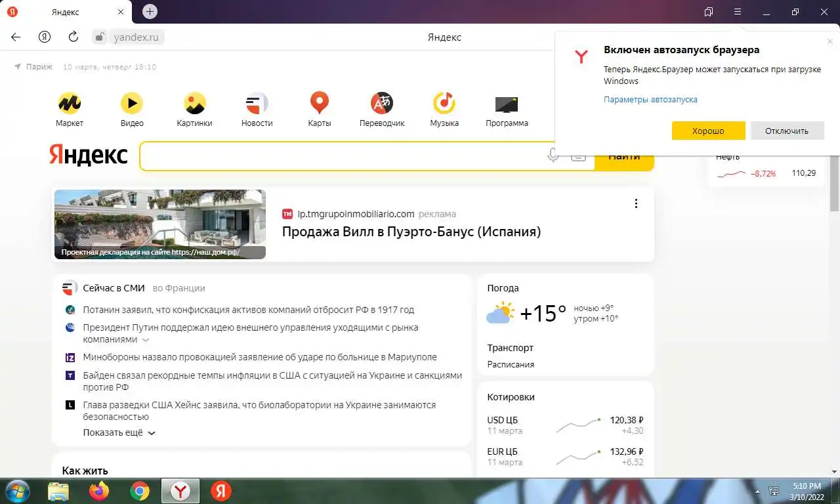840x504 pixels.
Task: Open the villa advertisement thumbnail image
Action: pos(160,224)
